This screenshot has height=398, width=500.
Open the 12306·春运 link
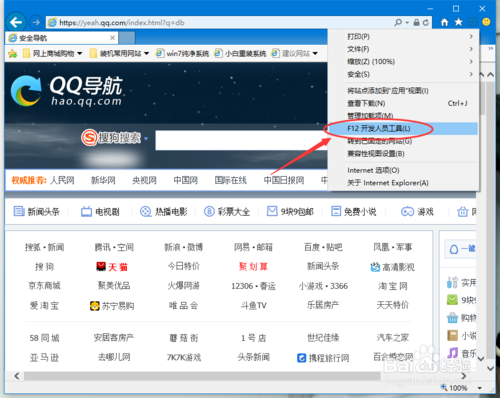coord(253,286)
